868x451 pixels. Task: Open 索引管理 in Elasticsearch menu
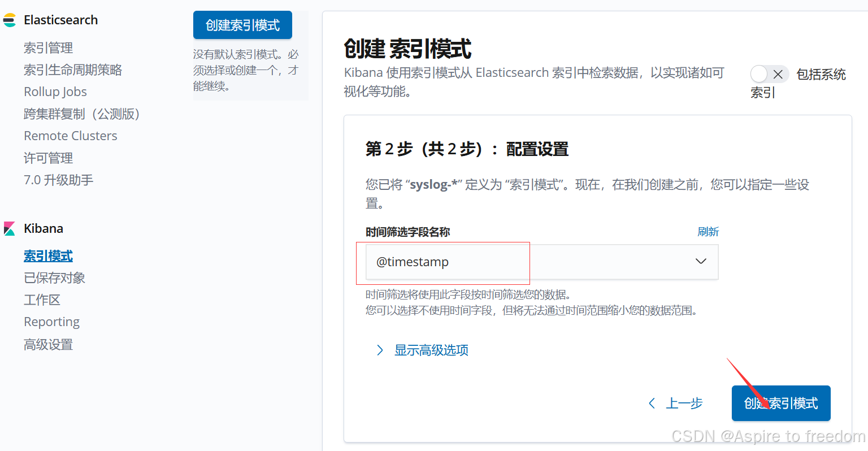pyautogui.click(x=49, y=48)
